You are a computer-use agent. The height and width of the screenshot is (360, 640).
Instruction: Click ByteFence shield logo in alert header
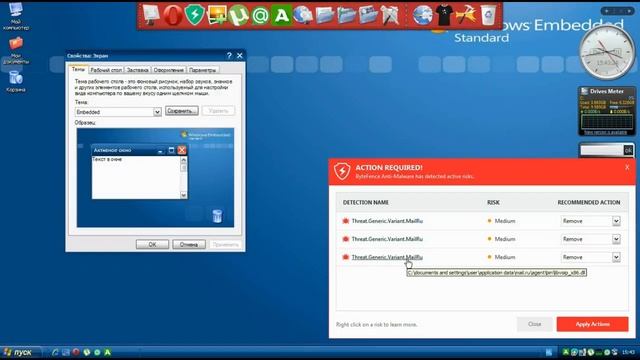tap(342, 171)
